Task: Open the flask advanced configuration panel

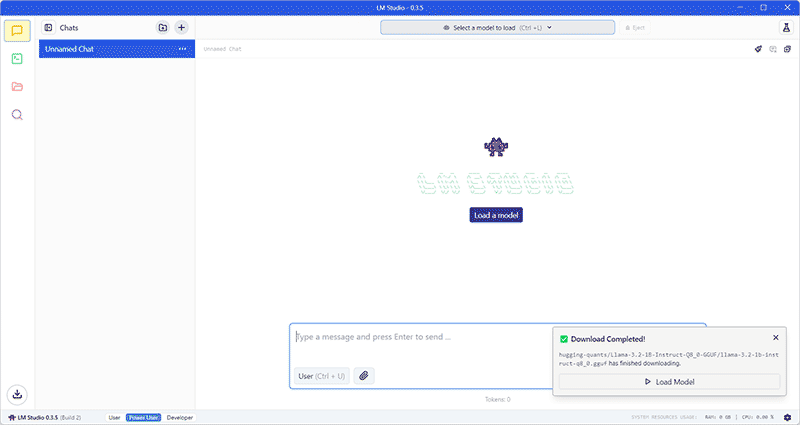Action: click(786, 28)
